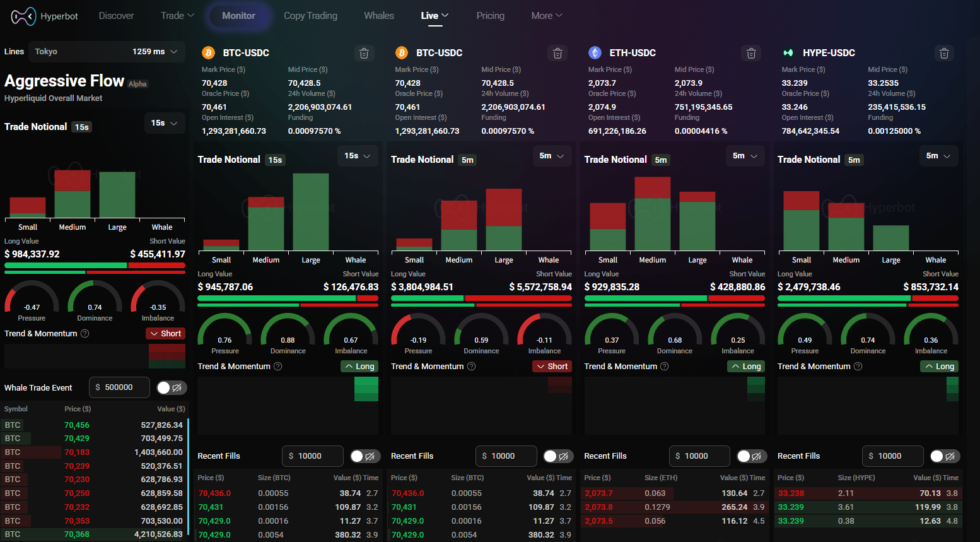Open the Copy Trading page
The image size is (980, 542).
pyautogui.click(x=310, y=16)
